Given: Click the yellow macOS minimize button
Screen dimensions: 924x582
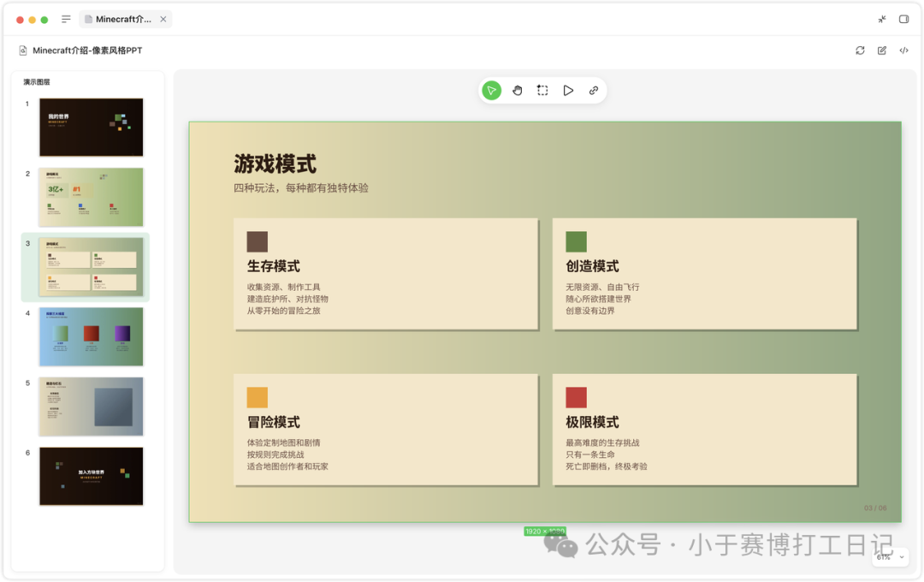Looking at the screenshot, I should click(x=32, y=20).
